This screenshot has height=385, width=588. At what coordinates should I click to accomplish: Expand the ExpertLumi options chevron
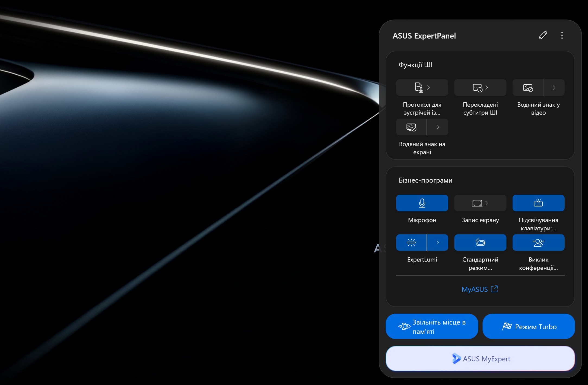[438, 243]
